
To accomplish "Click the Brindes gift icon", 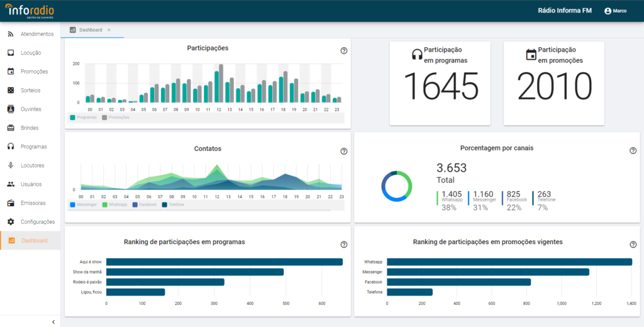I will point(11,128).
